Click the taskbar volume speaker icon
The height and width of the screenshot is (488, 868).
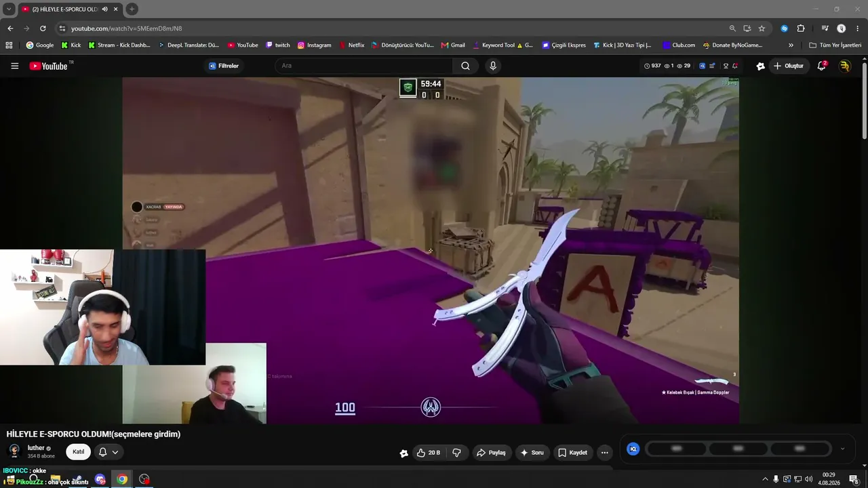(x=809, y=479)
